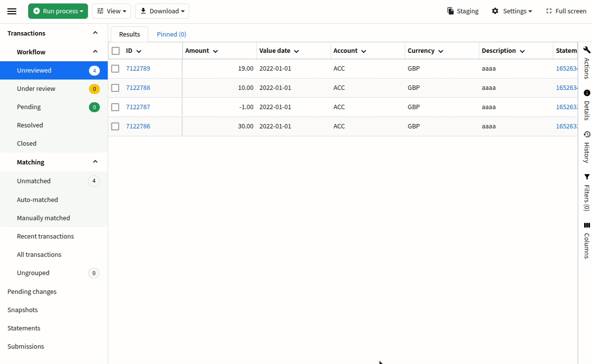Collapse the Workflow section chevron
The height and width of the screenshot is (364, 592).
[x=95, y=52]
